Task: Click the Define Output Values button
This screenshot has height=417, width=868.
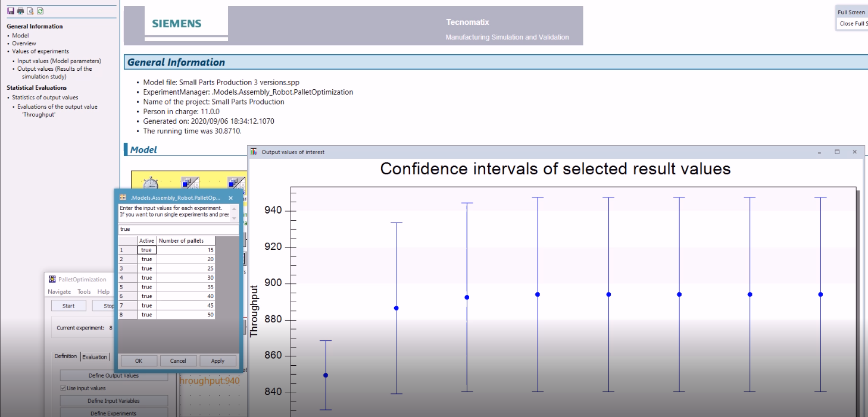Action: tap(114, 375)
